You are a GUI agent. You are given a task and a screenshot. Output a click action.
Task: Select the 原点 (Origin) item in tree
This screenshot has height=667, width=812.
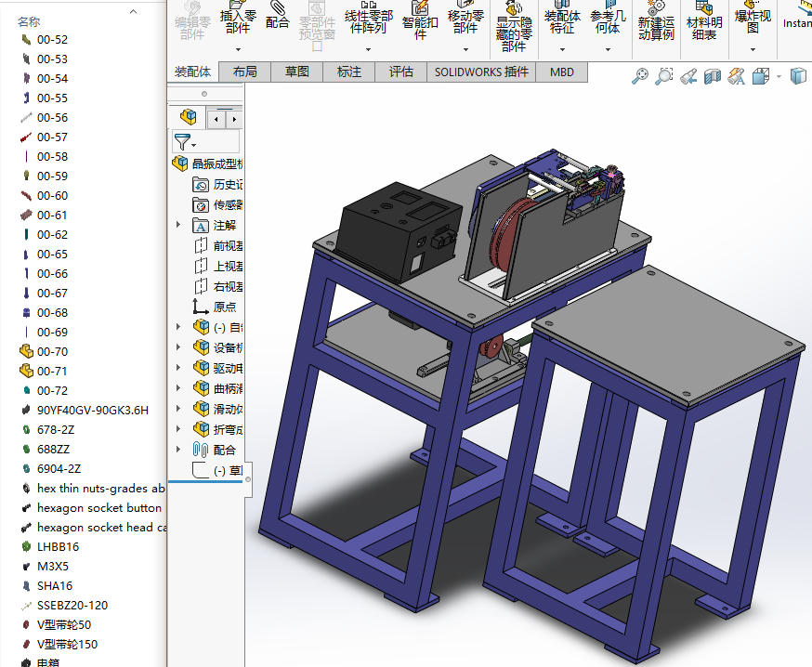click(x=224, y=307)
